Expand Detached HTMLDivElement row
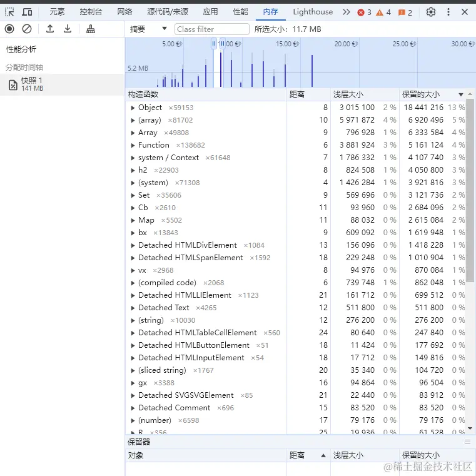This screenshot has height=476, width=476. (133, 245)
